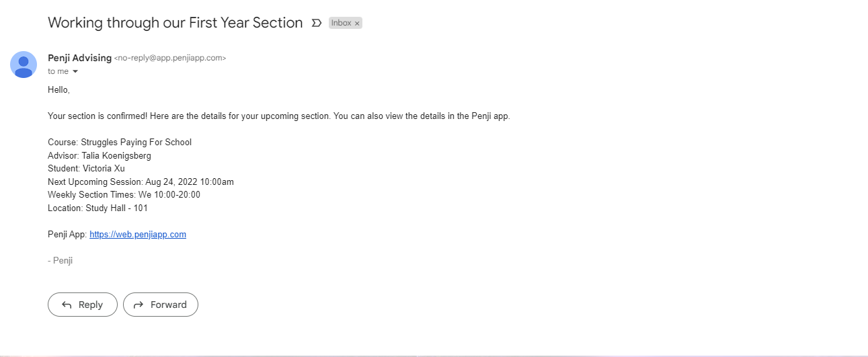Expand the "to me" recipient details arrow
Viewport: 868px width, 357px height.
coord(75,72)
